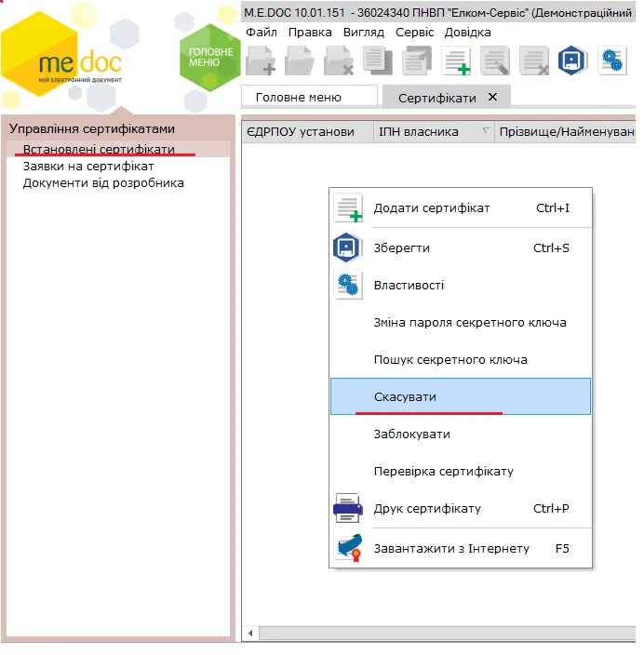This screenshot has height=655, width=644.
Task: Close the Сертифікати tab
Action: [x=493, y=97]
